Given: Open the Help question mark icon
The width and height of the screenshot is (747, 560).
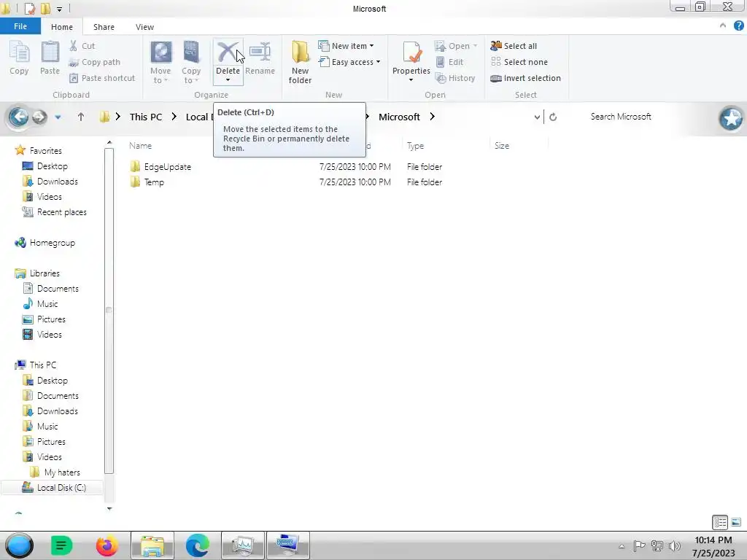Looking at the screenshot, I should coord(739,26).
